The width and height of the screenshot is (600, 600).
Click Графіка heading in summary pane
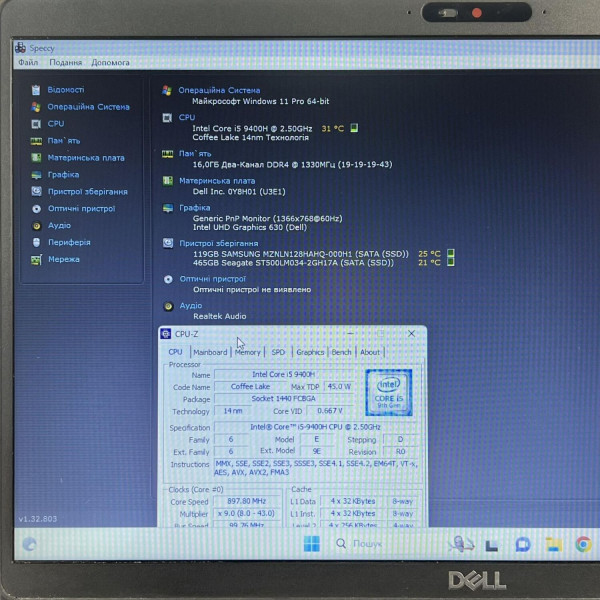(x=195, y=207)
